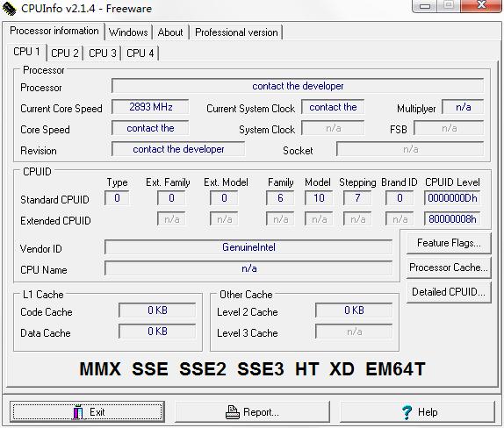
Task: Open the Detailed CPUID window
Action: click(449, 292)
